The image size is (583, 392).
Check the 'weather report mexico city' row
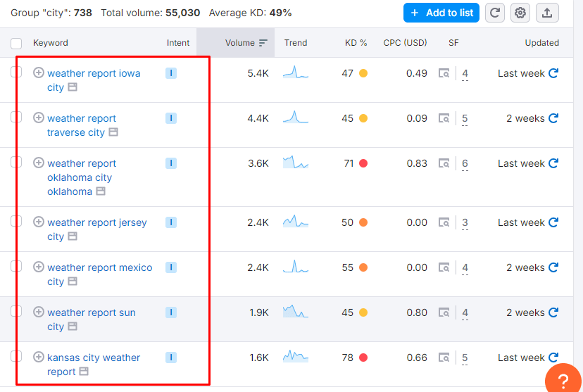[16, 265]
